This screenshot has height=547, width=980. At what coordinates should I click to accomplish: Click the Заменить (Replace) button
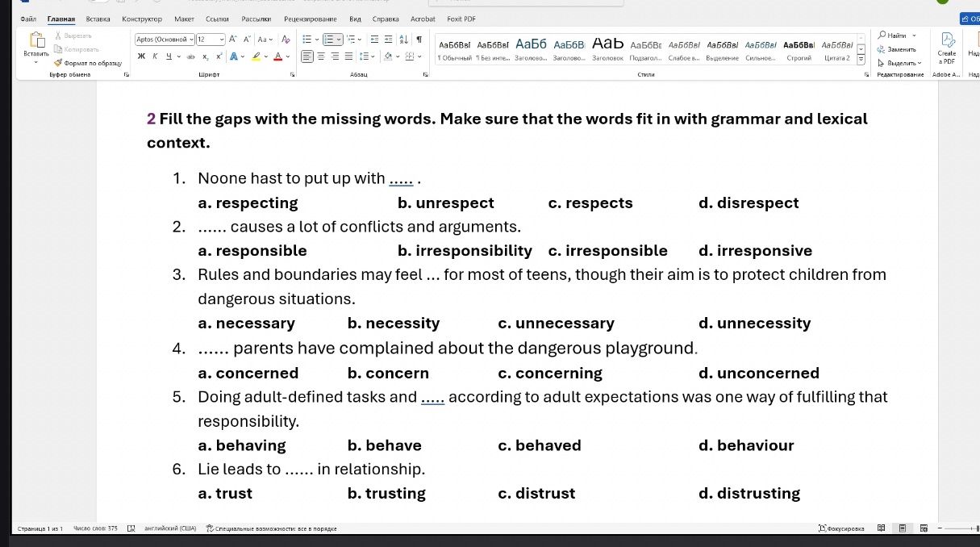897,49
